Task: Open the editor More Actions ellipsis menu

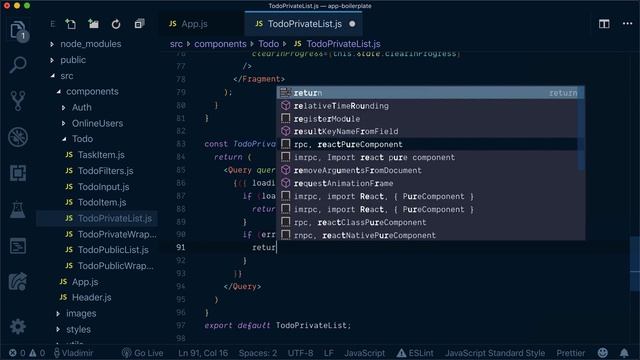Action: [x=627, y=24]
